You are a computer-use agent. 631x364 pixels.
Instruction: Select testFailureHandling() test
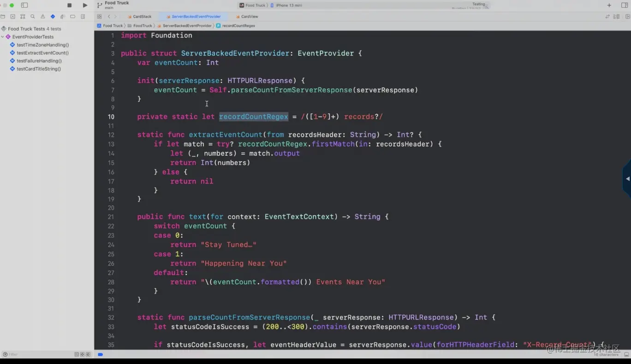tap(39, 61)
